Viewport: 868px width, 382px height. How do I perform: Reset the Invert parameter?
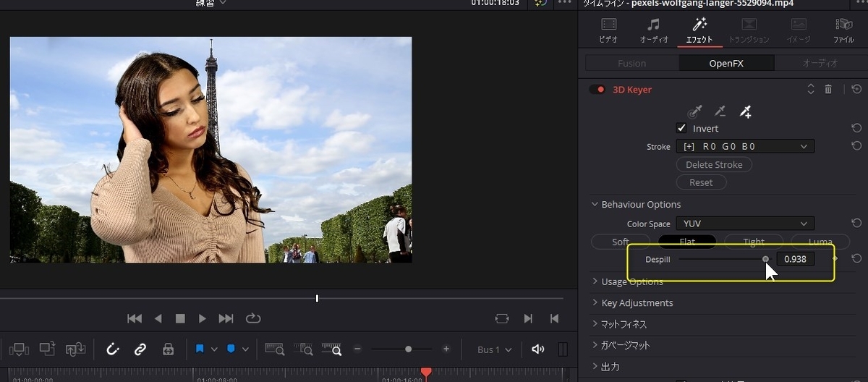856,128
